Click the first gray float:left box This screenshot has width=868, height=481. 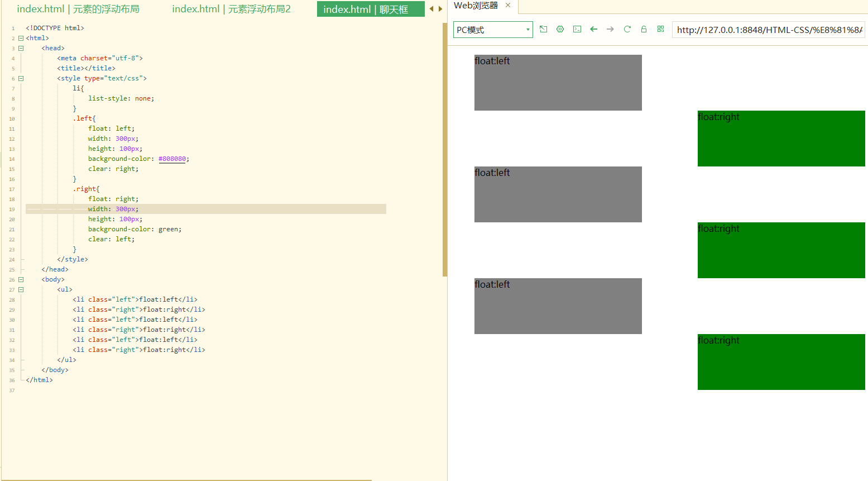[558, 83]
